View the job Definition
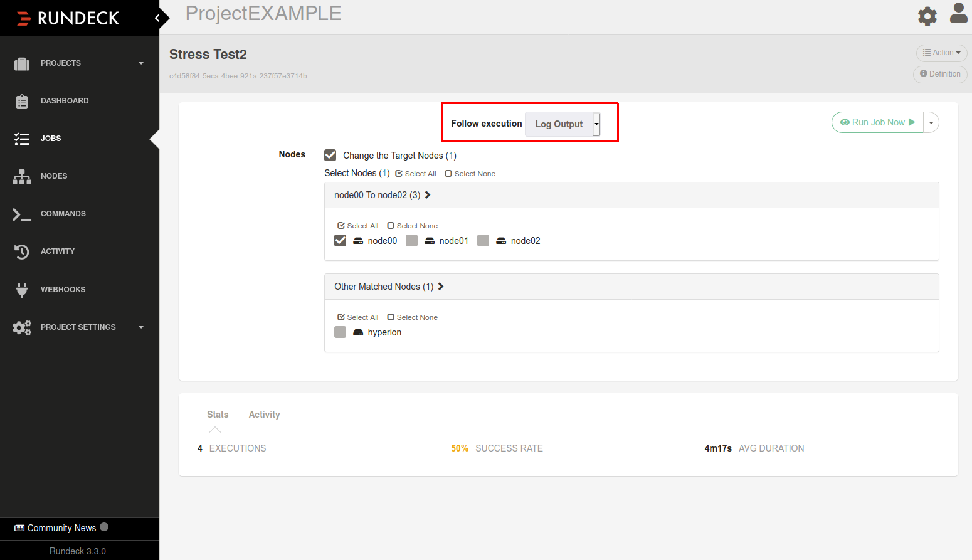The height and width of the screenshot is (560, 972). point(939,74)
